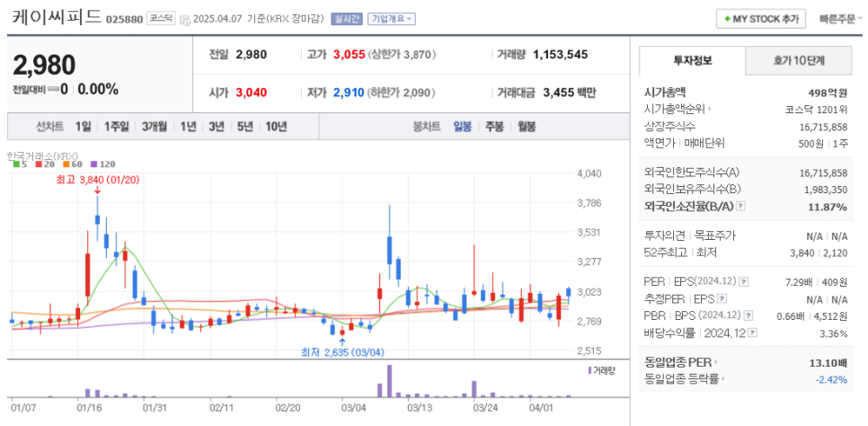Click the help icon next to 추정PER EPS
This screenshot has width=868, height=426.
coord(722,298)
